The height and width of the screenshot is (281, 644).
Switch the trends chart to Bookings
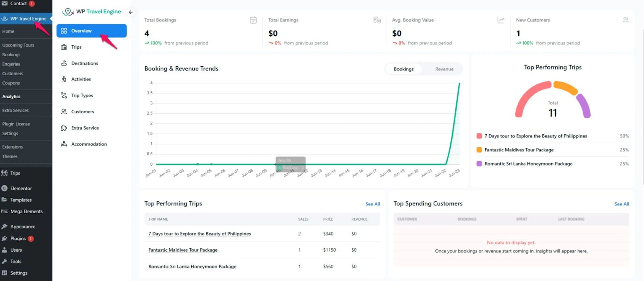point(404,69)
